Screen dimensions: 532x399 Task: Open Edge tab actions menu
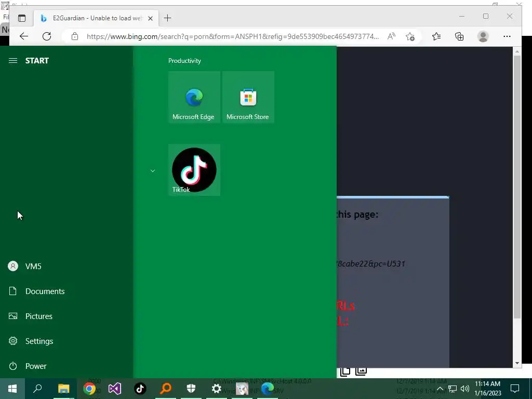pos(22,18)
